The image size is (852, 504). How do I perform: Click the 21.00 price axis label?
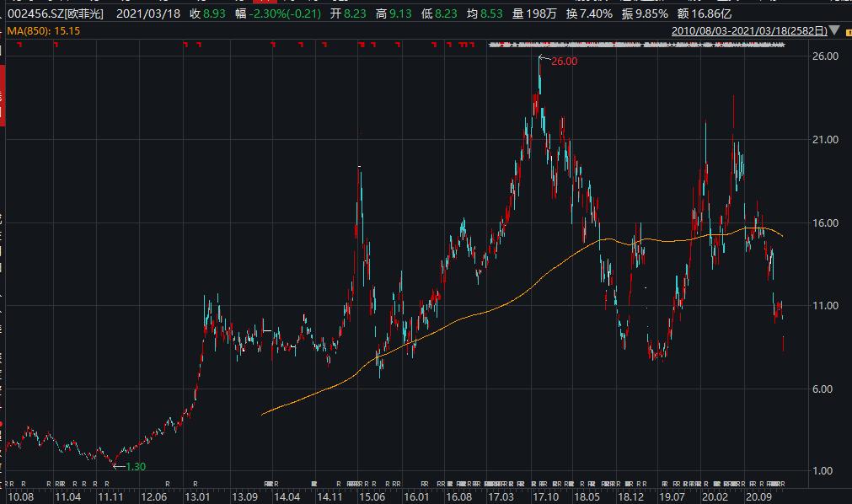click(x=825, y=140)
